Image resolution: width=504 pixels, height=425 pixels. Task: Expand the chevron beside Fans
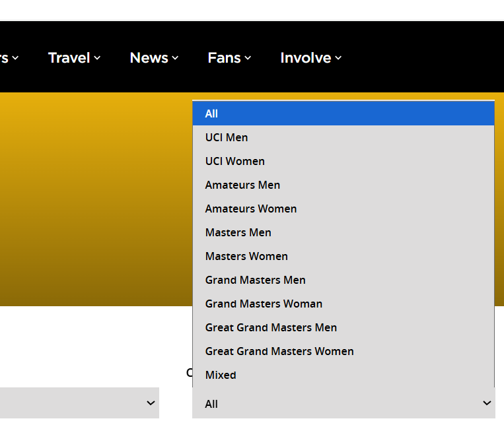248,58
